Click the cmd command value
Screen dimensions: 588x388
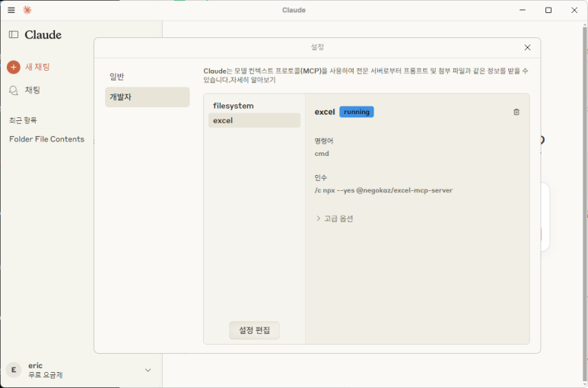click(322, 154)
